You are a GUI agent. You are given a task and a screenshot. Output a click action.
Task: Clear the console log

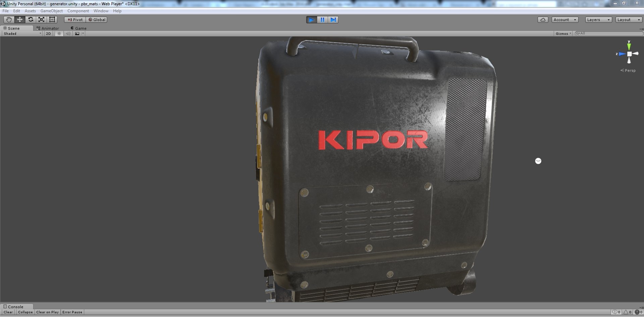(8, 312)
